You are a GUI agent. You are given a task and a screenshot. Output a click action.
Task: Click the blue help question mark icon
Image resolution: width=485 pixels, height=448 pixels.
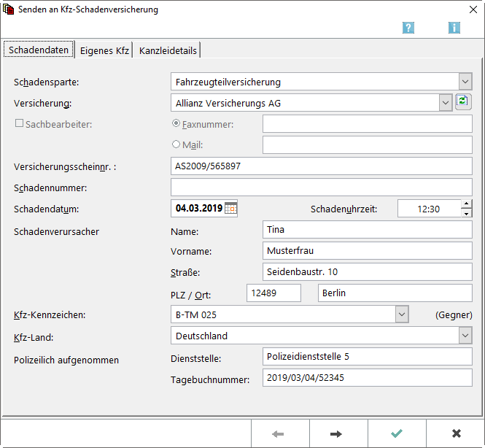(408, 28)
